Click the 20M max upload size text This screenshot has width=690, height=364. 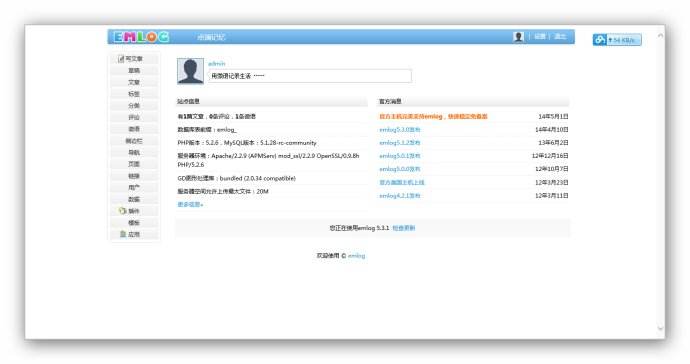tap(223, 191)
